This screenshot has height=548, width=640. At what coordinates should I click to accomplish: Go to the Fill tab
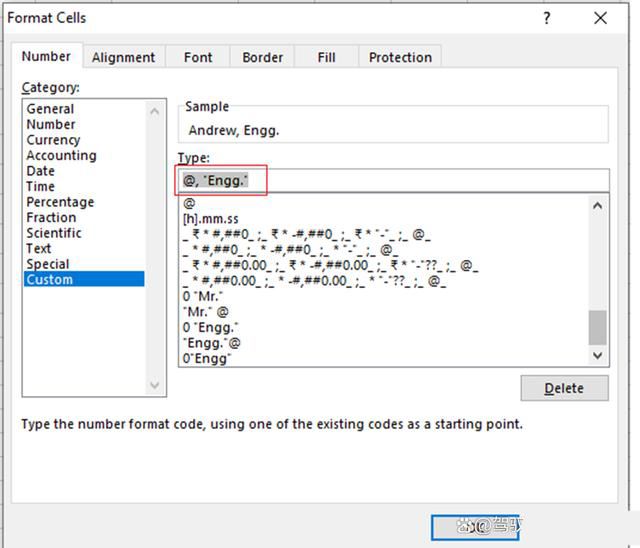tap(327, 57)
